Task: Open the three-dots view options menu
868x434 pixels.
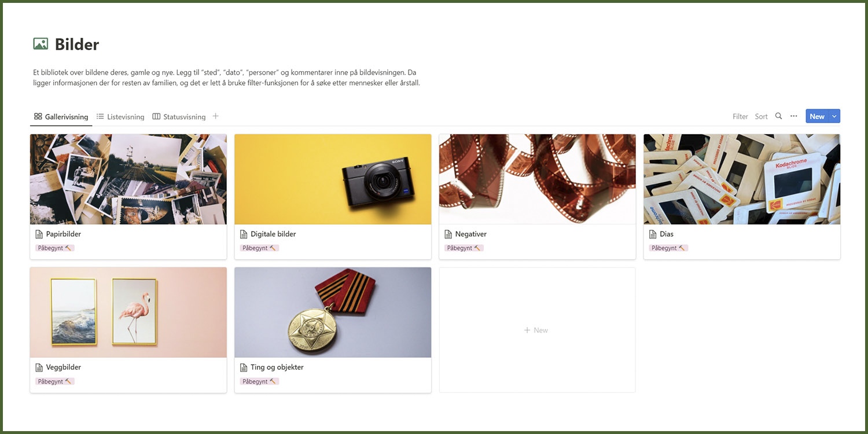Action: [794, 116]
